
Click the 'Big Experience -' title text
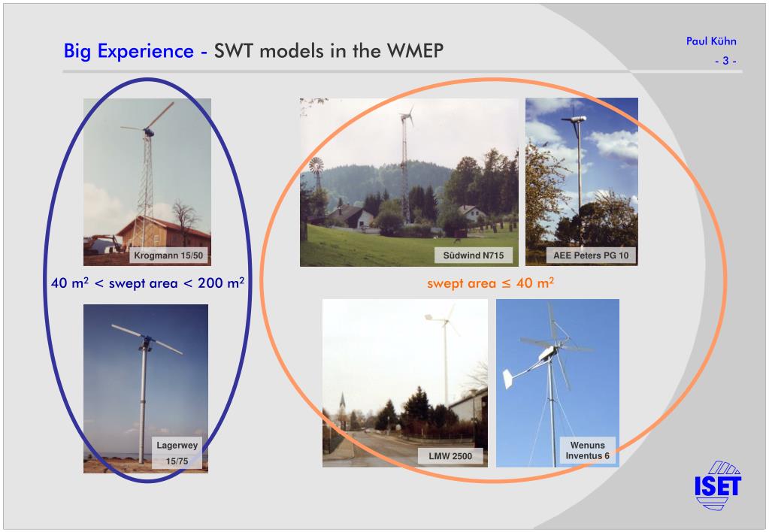(x=136, y=52)
